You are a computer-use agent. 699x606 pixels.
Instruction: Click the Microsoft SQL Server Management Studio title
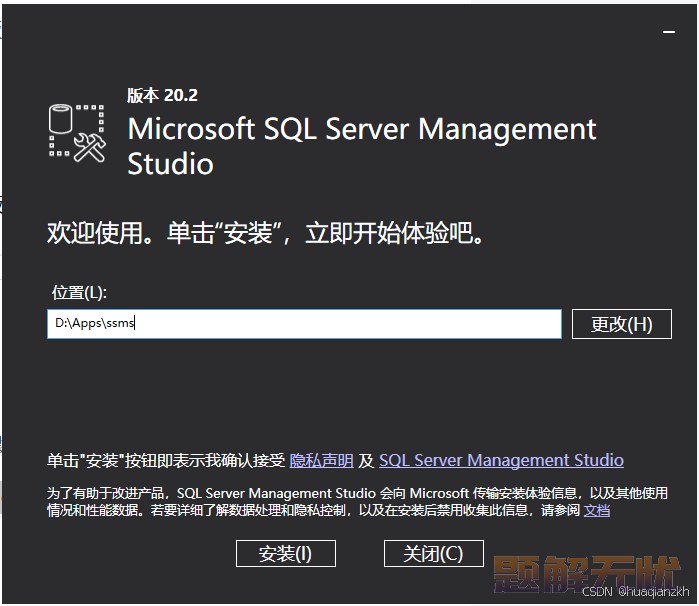(362, 146)
